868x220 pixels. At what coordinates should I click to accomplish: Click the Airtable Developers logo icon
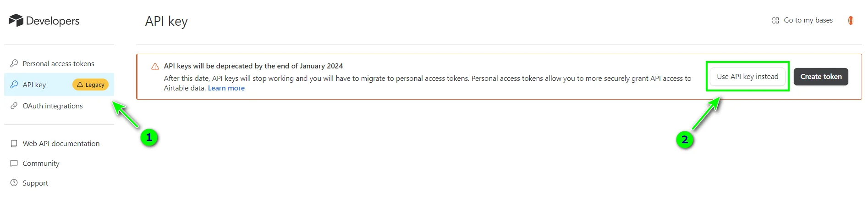tap(16, 20)
